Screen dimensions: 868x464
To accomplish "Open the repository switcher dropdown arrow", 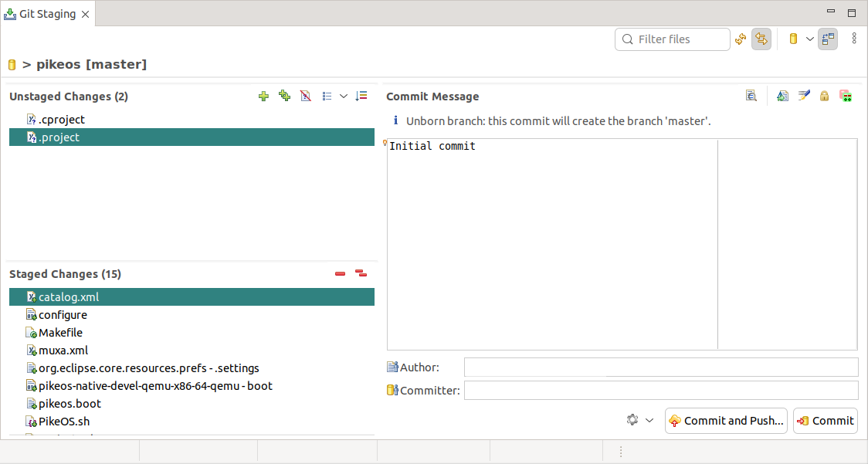I will 810,39.
